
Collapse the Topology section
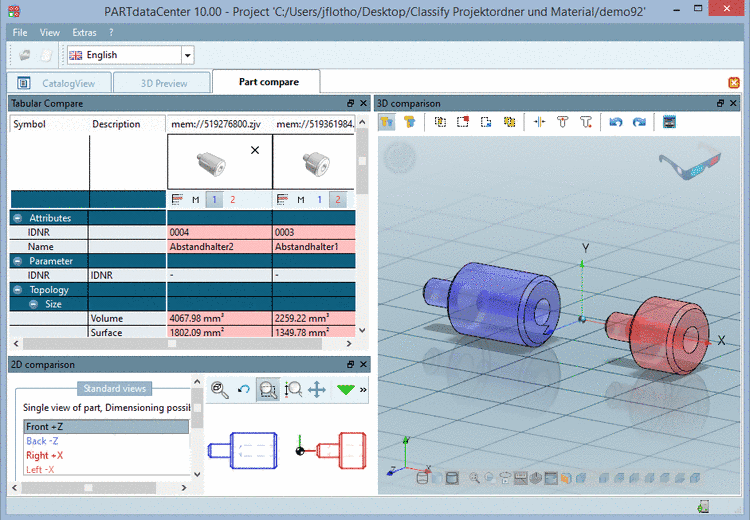pyautogui.click(x=18, y=289)
